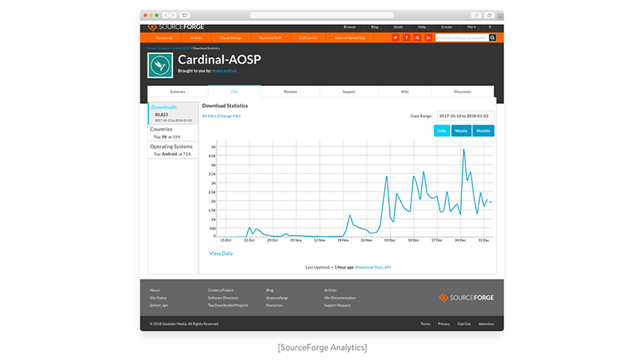The height and width of the screenshot is (362, 644).
Task: Open the Discussion tab
Action: click(462, 92)
